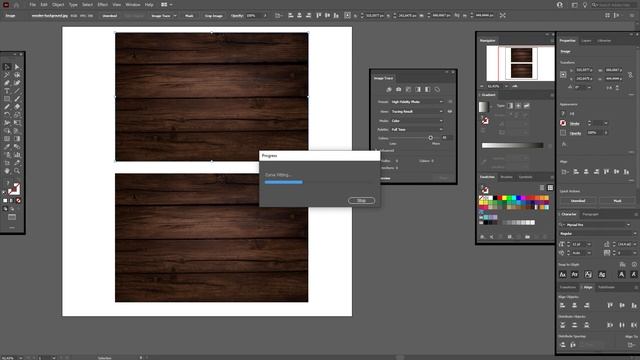This screenshot has height=360, width=640.
Task: Open Preset dropdown showing High Fidelity Photo
Action: click(417, 102)
